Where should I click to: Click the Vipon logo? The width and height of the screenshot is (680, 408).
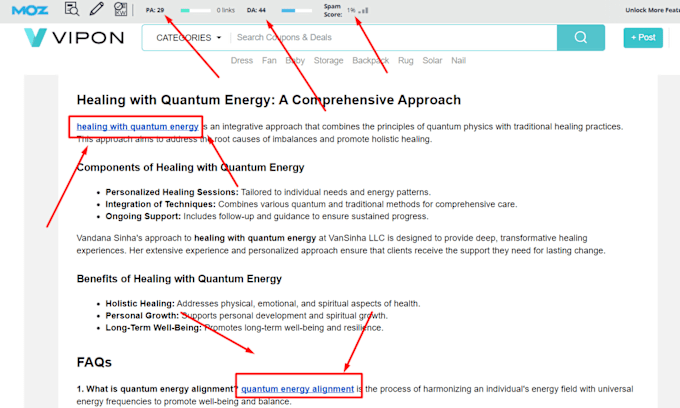click(74, 37)
